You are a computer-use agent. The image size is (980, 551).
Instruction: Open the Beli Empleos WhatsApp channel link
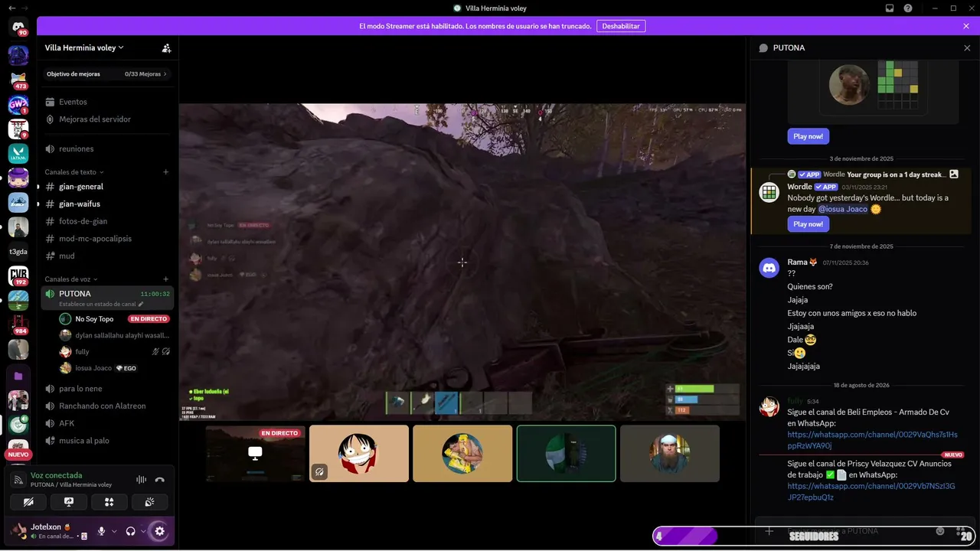pos(872,440)
